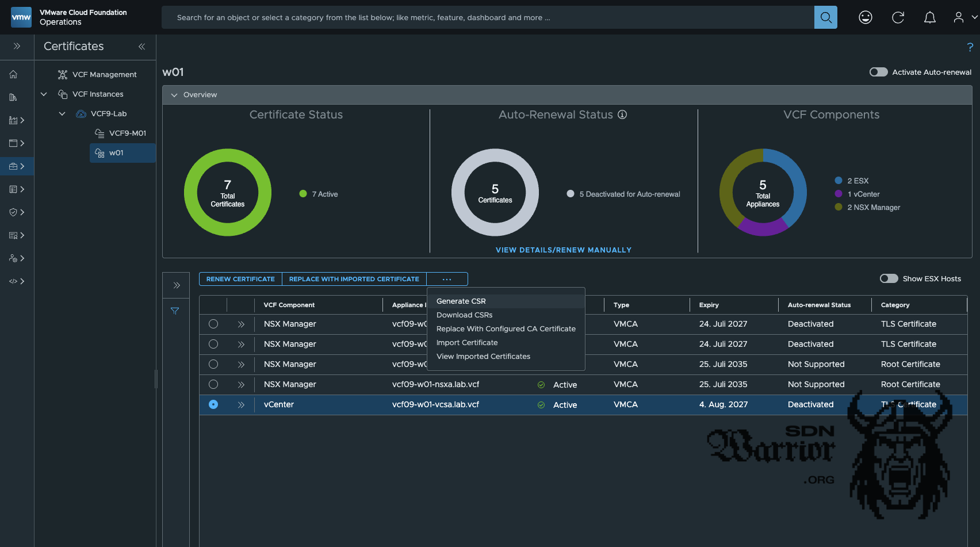
Task: Select Import Certificate menu entry
Action: pyautogui.click(x=466, y=343)
